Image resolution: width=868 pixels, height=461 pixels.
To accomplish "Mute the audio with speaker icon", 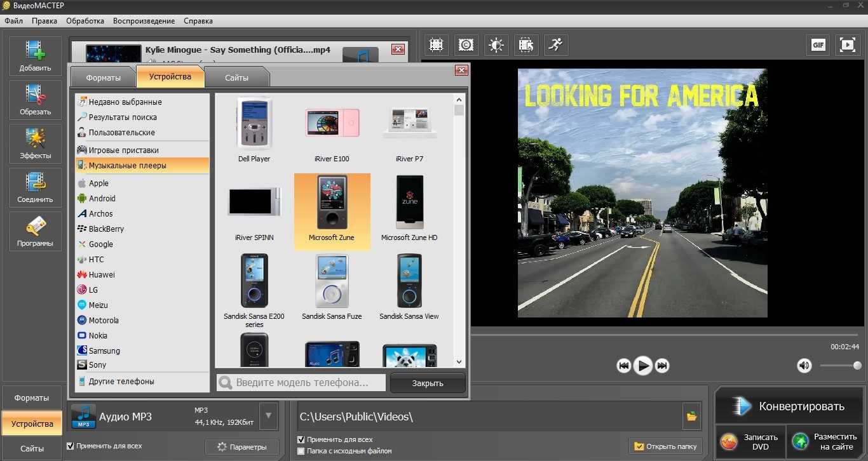I will click(804, 366).
